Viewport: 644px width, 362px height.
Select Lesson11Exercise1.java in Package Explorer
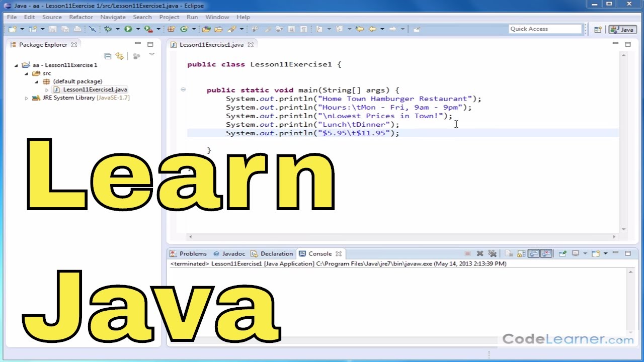click(x=91, y=89)
